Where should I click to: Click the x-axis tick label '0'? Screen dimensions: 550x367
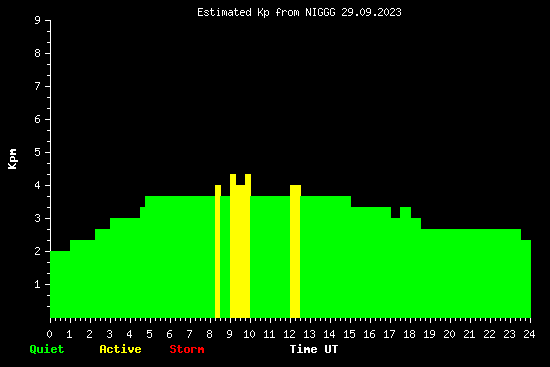[x=49, y=334]
